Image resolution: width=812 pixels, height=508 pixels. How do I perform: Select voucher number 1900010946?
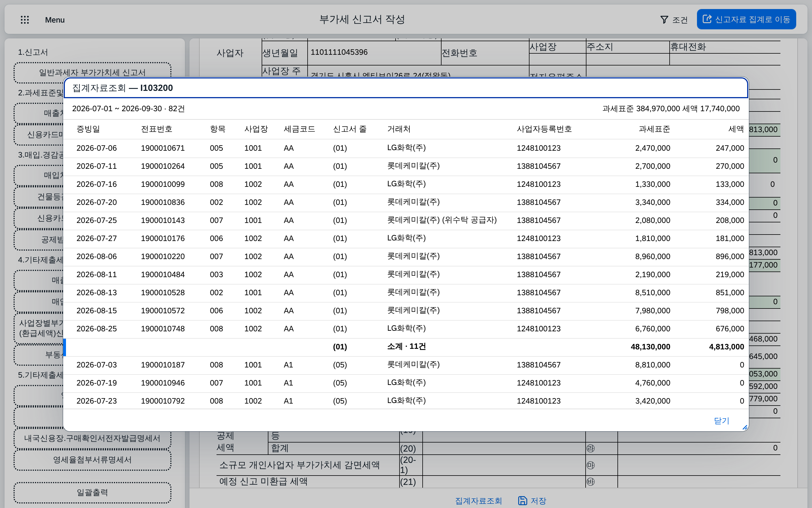(163, 383)
